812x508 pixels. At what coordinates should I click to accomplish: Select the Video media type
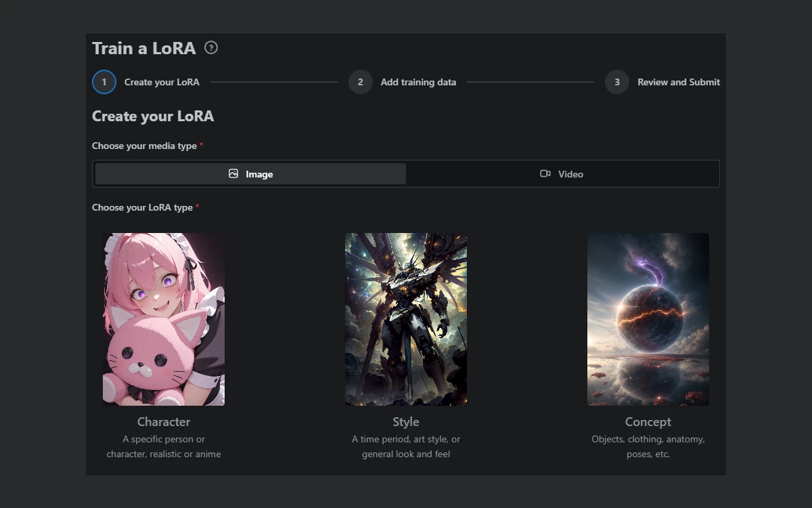(x=562, y=174)
